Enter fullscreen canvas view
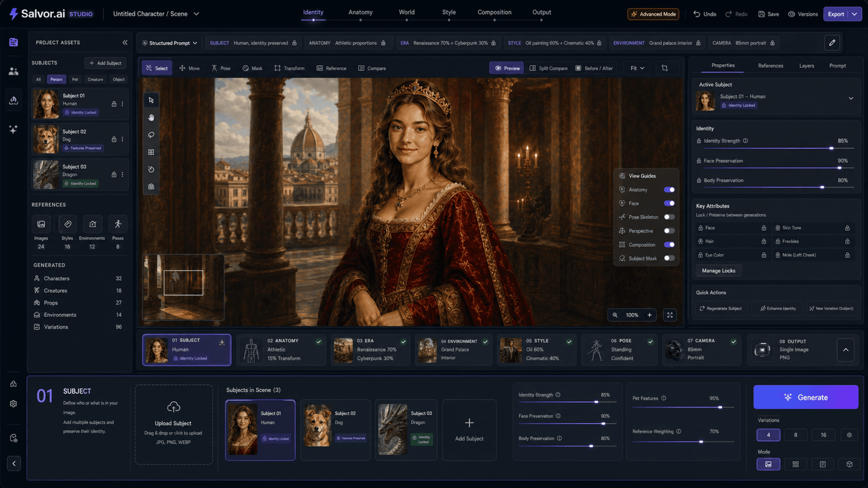The width and height of the screenshot is (868, 488). 670,315
